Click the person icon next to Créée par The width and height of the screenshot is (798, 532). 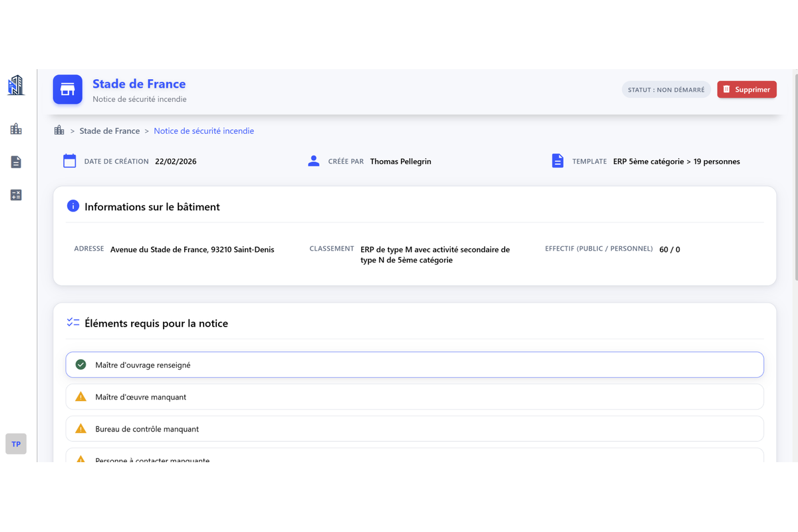pyautogui.click(x=314, y=161)
